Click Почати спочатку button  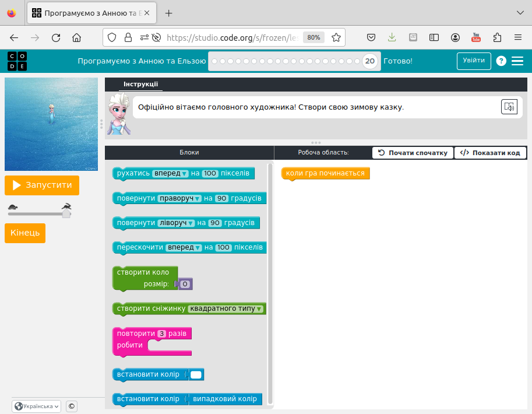(x=413, y=153)
